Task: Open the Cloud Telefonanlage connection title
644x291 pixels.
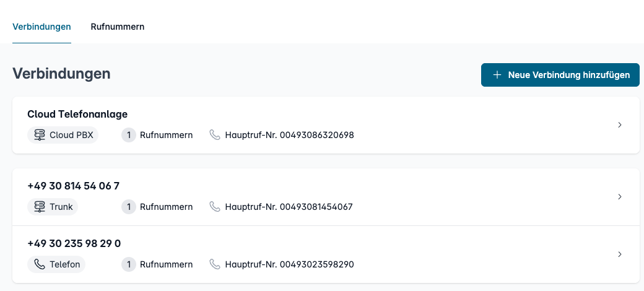Action: 77,115
